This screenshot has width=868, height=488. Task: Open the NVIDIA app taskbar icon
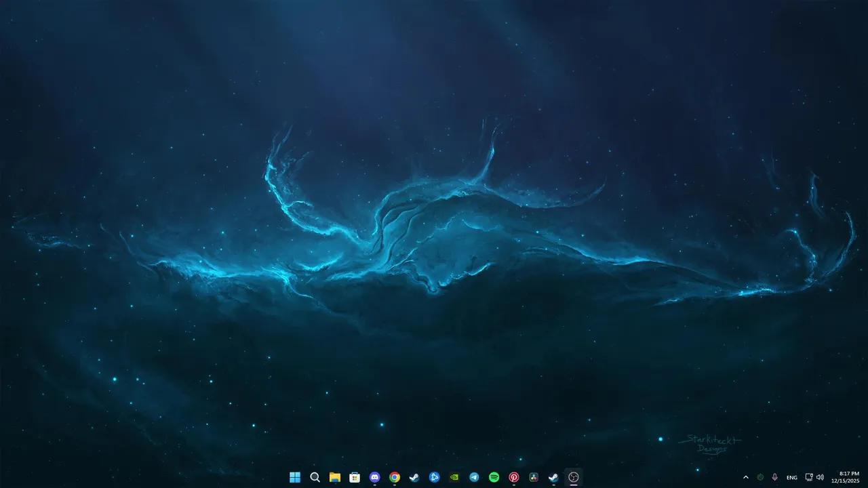(454, 477)
